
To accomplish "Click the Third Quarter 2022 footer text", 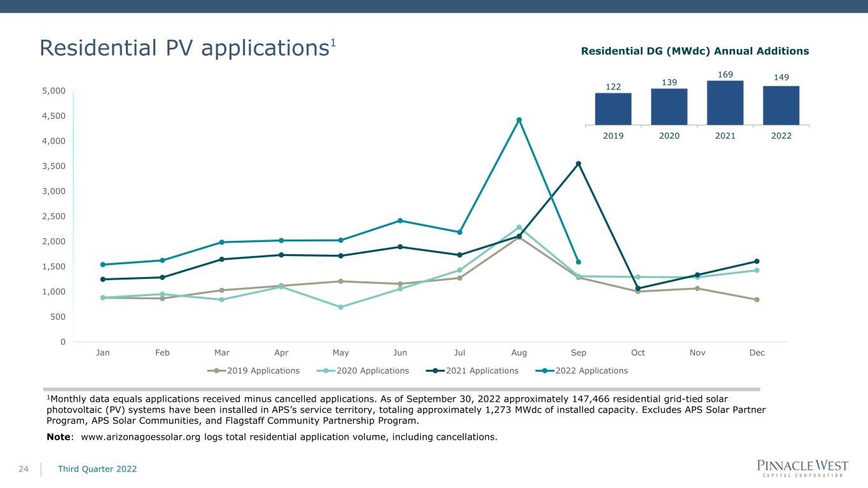I will pyautogui.click(x=97, y=469).
